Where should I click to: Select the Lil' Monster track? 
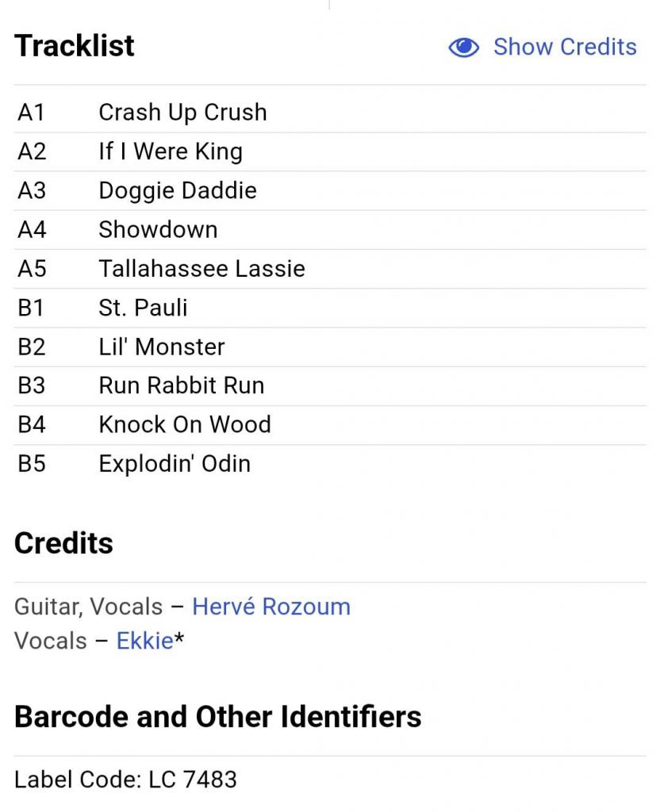pos(162,347)
